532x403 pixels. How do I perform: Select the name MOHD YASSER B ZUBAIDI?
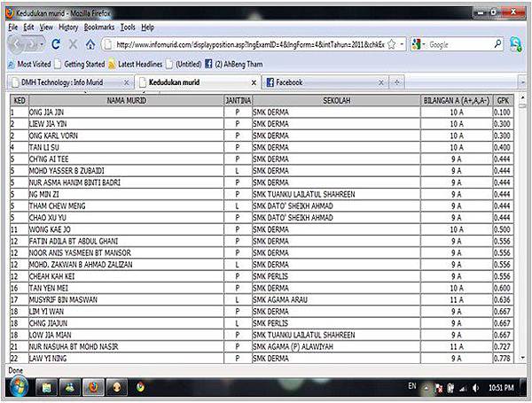tap(66, 171)
